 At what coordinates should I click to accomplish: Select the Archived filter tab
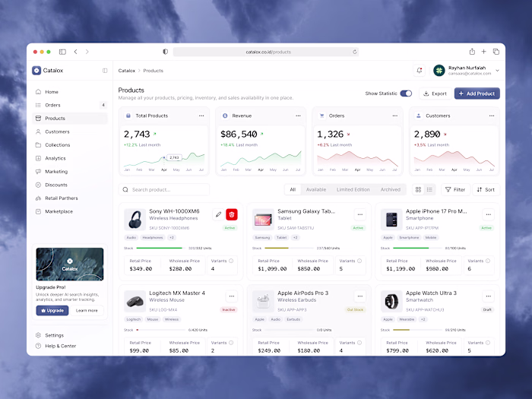pyautogui.click(x=391, y=189)
